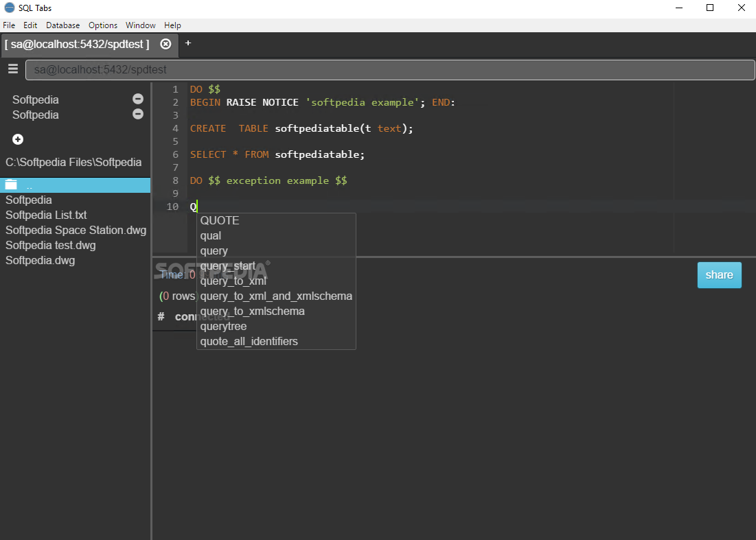The image size is (756, 540).
Task: Click the C:\Softpedia Files\Softpedia path
Action: [73, 163]
